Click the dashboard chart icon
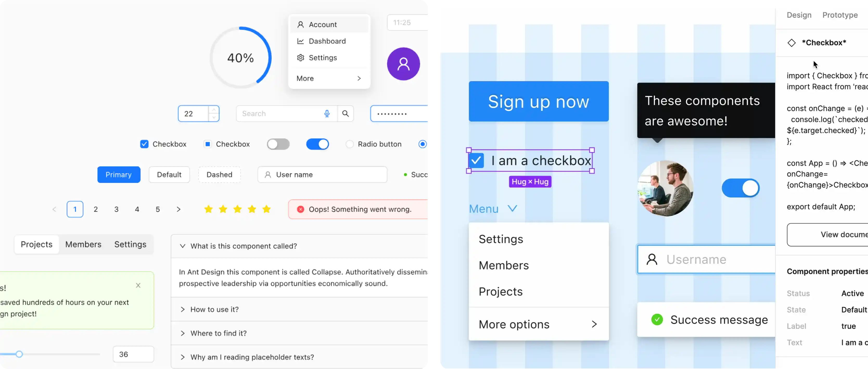This screenshot has width=868, height=369. 300,41
